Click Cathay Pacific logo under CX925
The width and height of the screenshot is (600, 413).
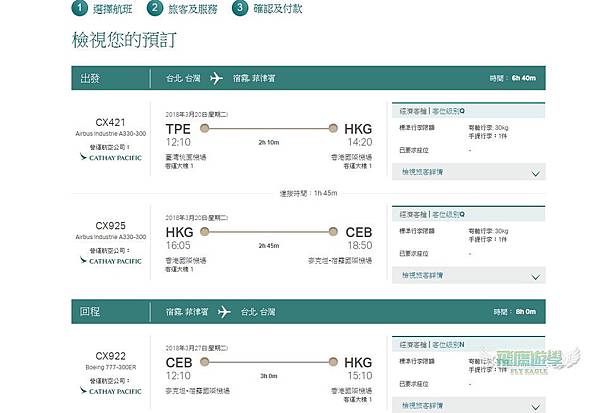point(111,261)
